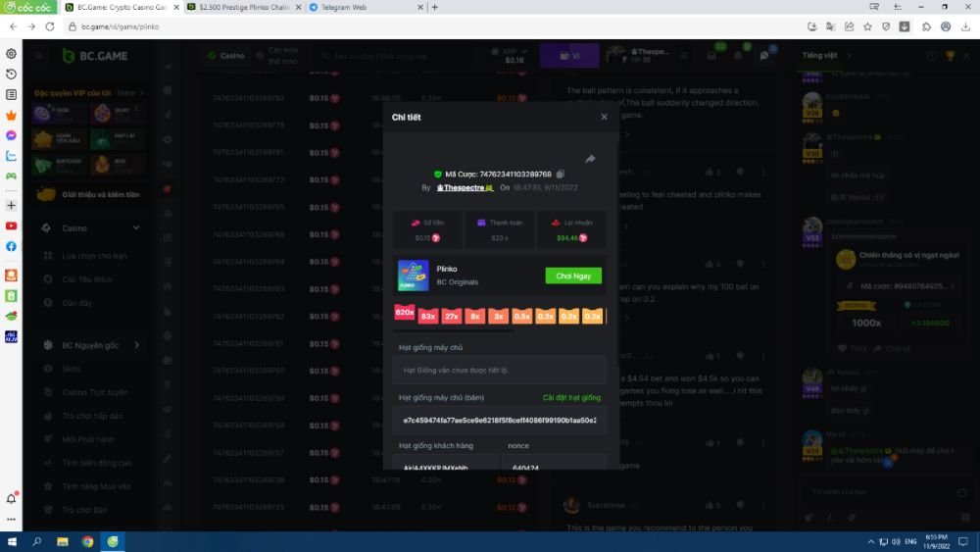Image resolution: width=980 pixels, height=552 pixels.
Task: Close the Chi tiết dialog
Action: coord(604,117)
